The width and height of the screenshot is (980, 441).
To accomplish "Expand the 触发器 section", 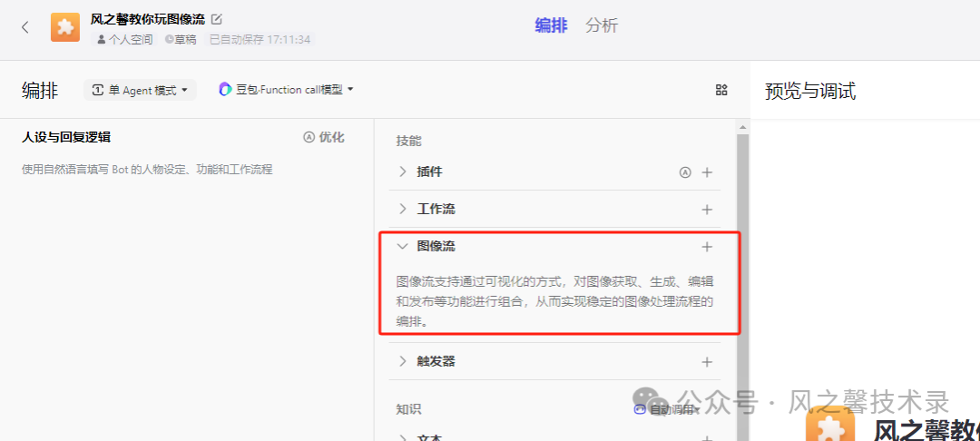I will pyautogui.click(x=403, y=361).
